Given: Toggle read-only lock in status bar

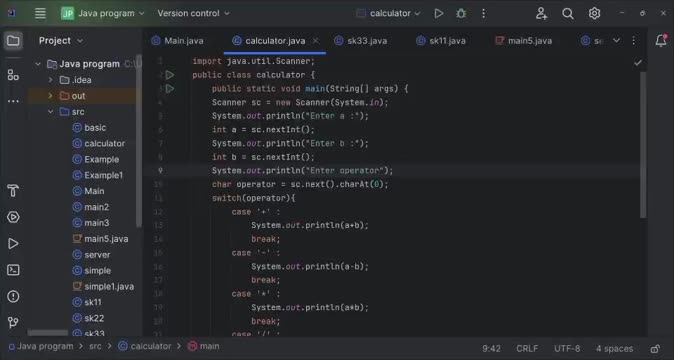Looking at the screenshot, I should click(655, 348).
